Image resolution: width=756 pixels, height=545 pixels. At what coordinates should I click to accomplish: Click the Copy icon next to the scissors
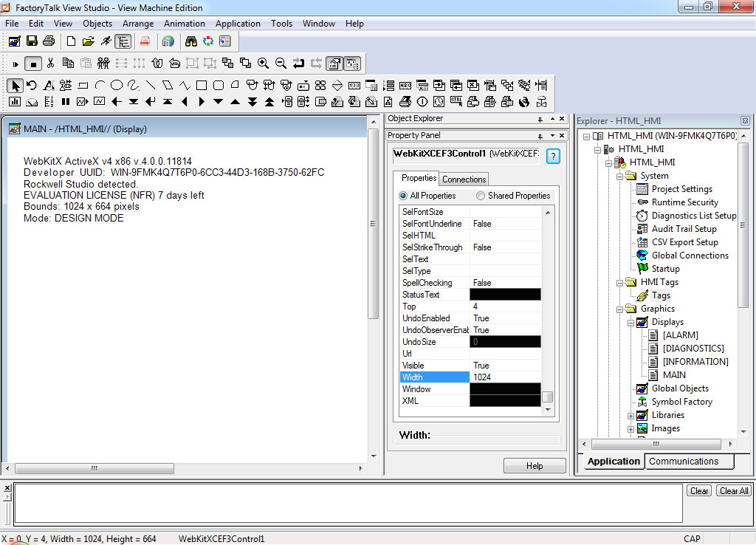click(68, 64)
